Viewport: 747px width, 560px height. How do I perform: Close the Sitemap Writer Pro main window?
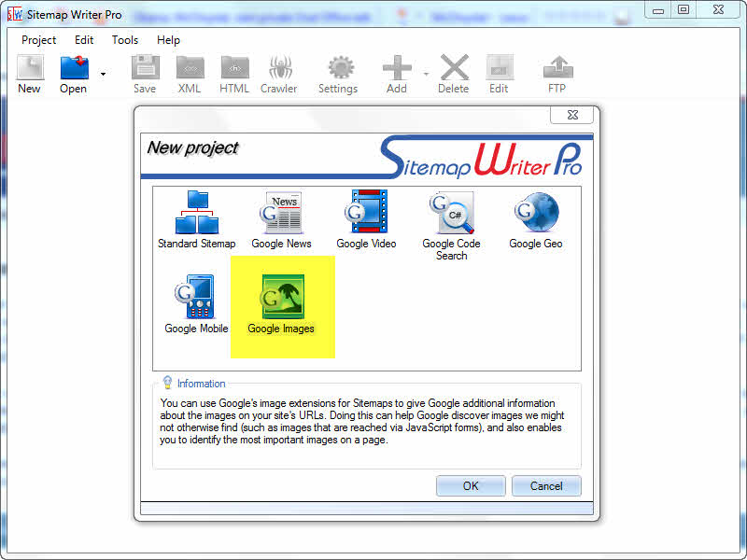click(x=718, y=9)
